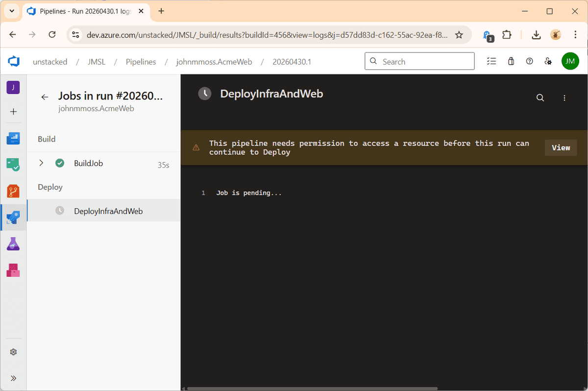This screenshot has width=588, height=391.
Task: Click the DeployInfraAndWeb pending clock icon in job list
Action: point(60,211)
